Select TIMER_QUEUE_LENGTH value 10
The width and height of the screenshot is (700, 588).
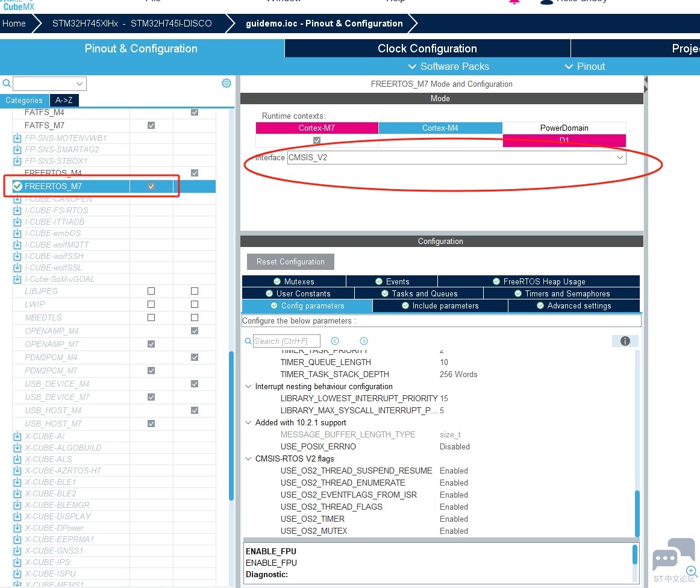pos(444,363)
